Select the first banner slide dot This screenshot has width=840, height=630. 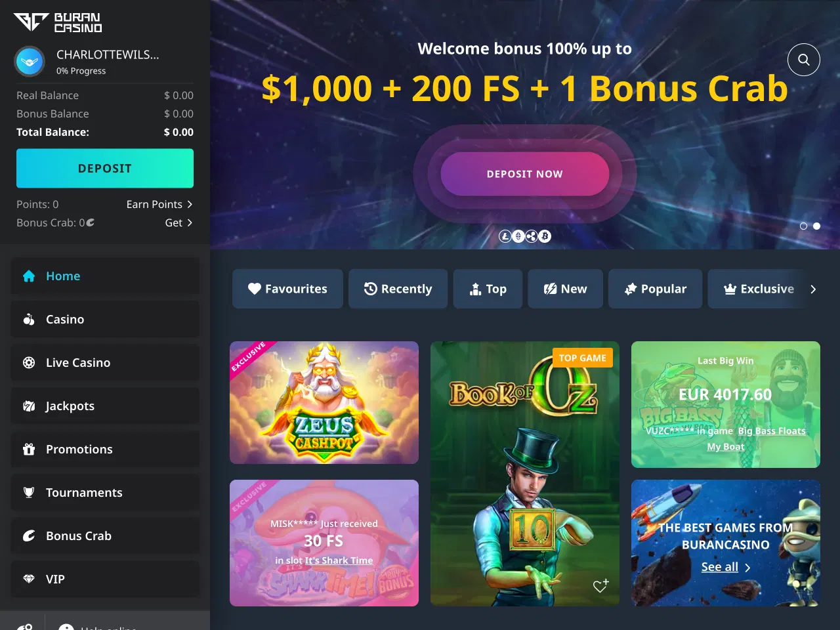coord(803,226)
